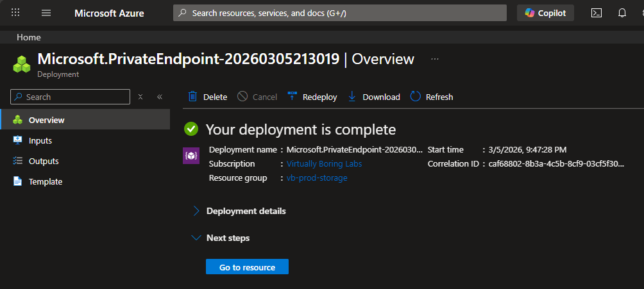
Task: Clear the sidebar search with X icon
Action: (140, 97)
